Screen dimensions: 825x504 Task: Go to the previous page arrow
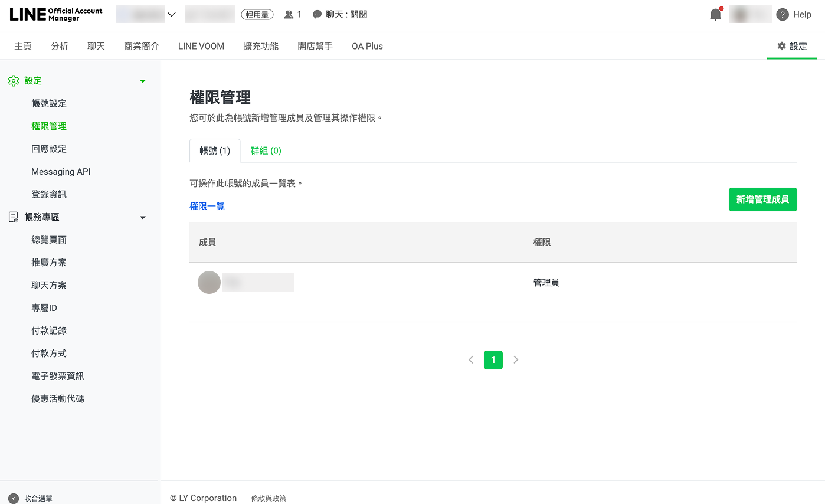click(471, 359)
